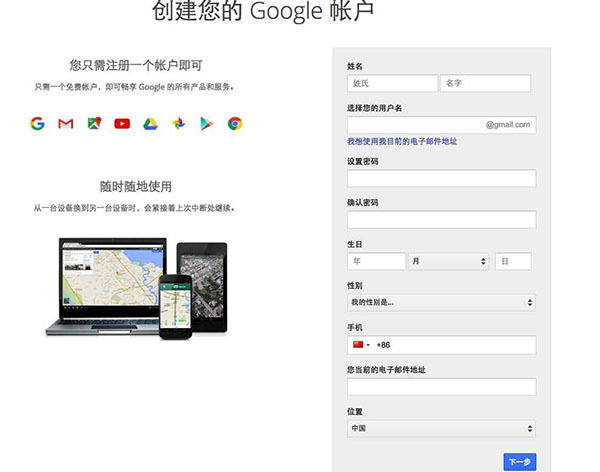600x472 pixels.
Task: Click the YouTube play icon
Action: 122,124
